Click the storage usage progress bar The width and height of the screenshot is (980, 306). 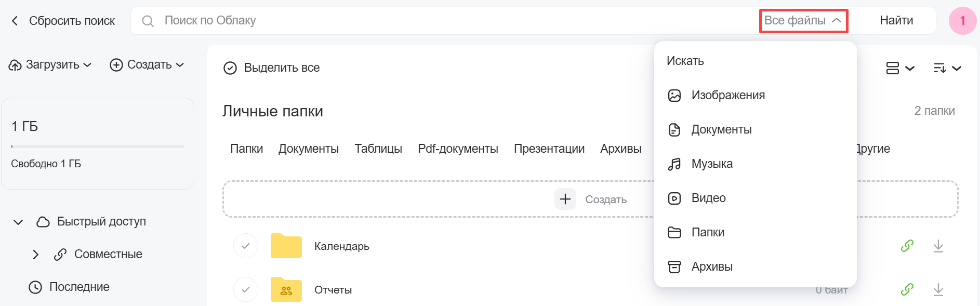pos(98,147)
